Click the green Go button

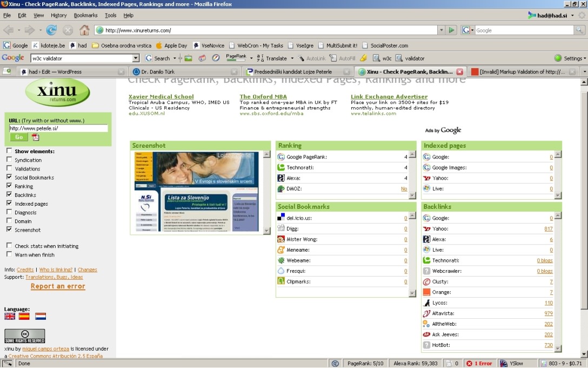19,137
